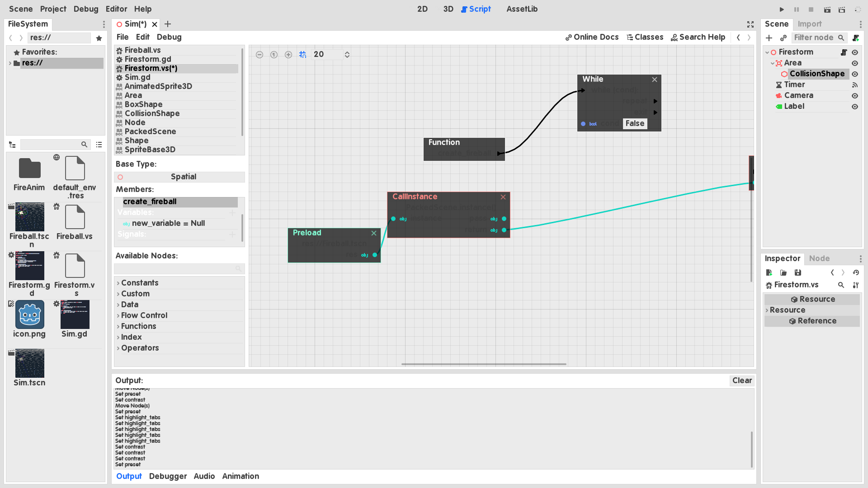Click the save resource icon in Inspector

point(798,272)
